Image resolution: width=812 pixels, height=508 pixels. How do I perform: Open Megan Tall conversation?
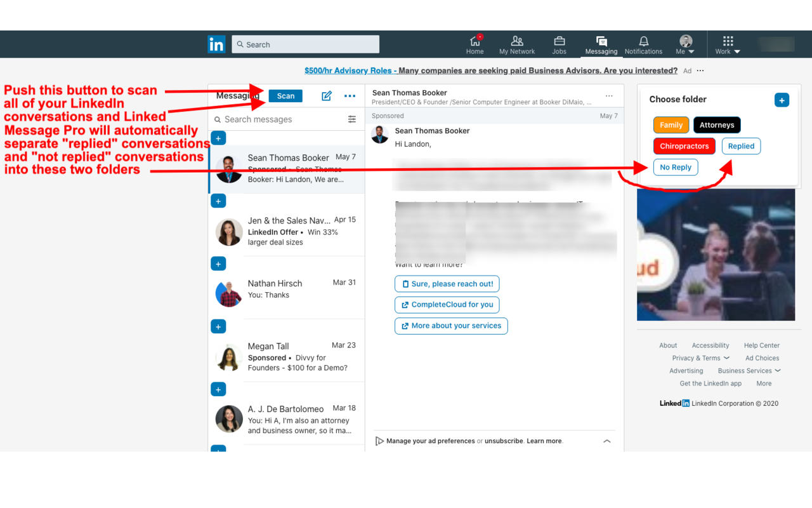(287, 358)
